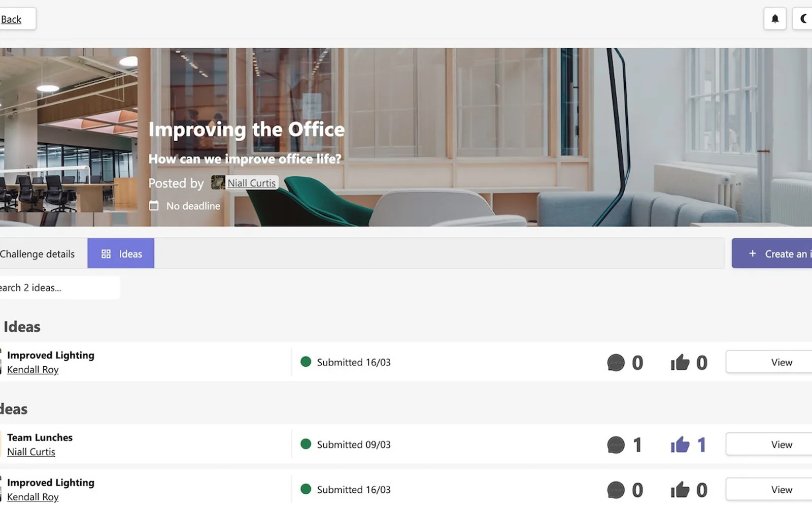The height and width of the screenshot is (508, 812).
Task: Click the How can we improve office life subtitle
Action: point(245,159)
